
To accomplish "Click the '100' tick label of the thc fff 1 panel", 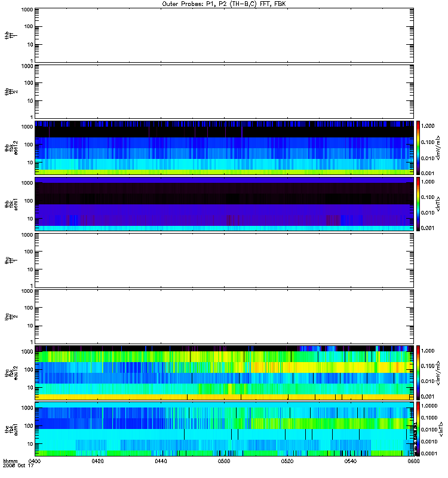I will 29,252.
